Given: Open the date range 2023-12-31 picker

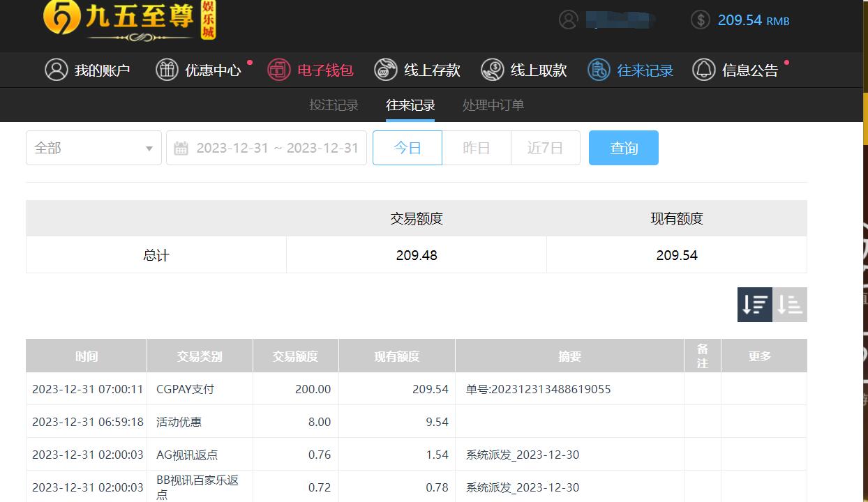Looking at the screenshot, I should pyautogui.click(x=267, y=148).
